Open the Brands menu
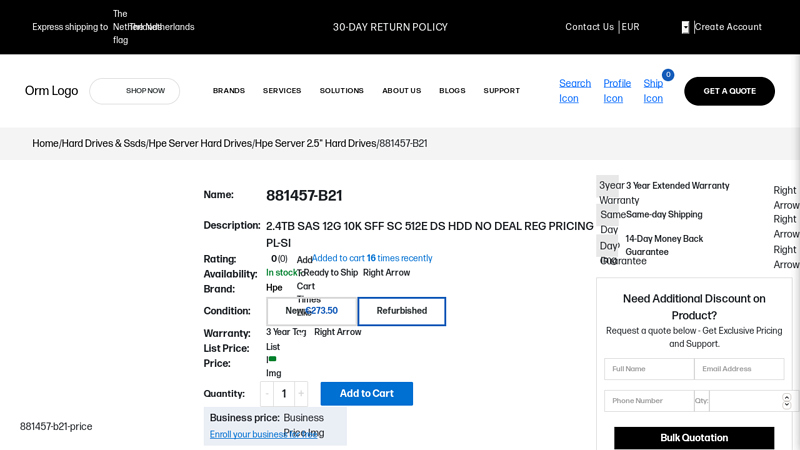 click(229, 91)
